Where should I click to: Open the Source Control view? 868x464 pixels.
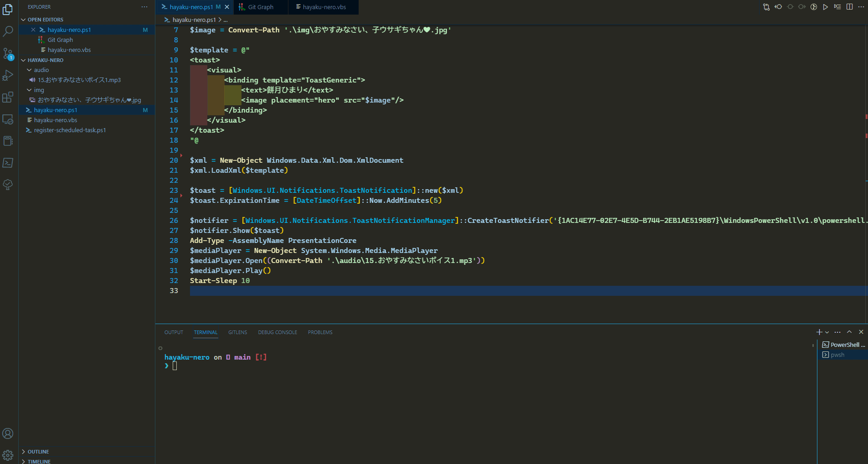8,54
